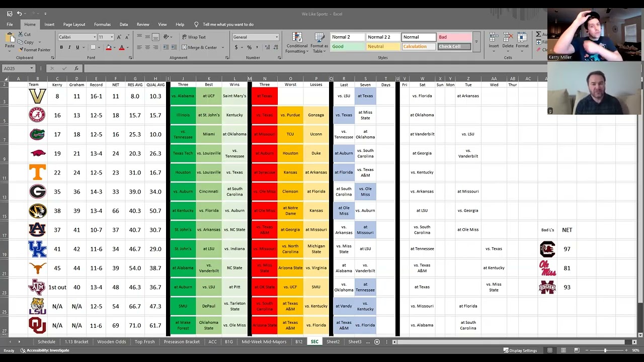Click the Save icon in the title bar
Screen dimensions: 644x362
[10, 14]
